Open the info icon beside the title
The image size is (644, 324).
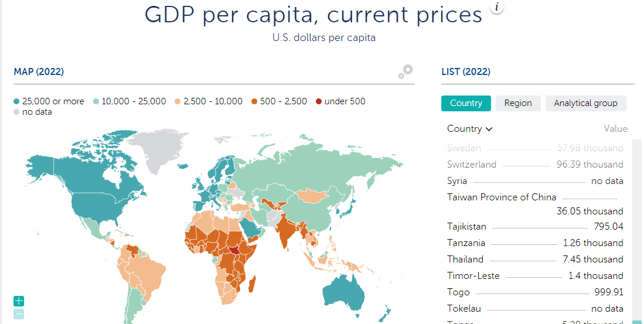(x=497, y=8)
